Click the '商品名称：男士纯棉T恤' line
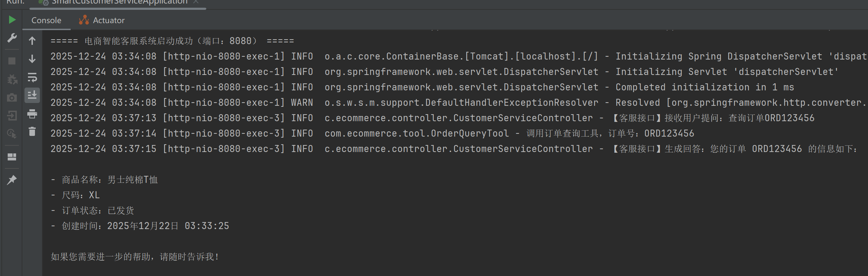 coord(104,180)
